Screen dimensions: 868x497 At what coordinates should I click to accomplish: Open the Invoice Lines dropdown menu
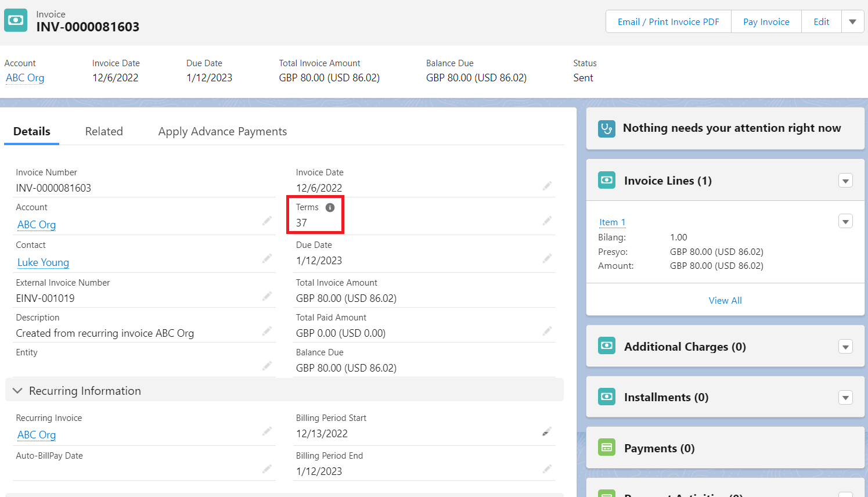coord(845,181)
